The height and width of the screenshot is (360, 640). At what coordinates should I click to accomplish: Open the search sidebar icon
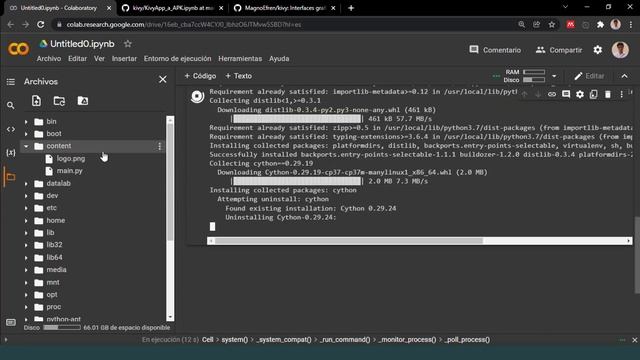(11, 105)
